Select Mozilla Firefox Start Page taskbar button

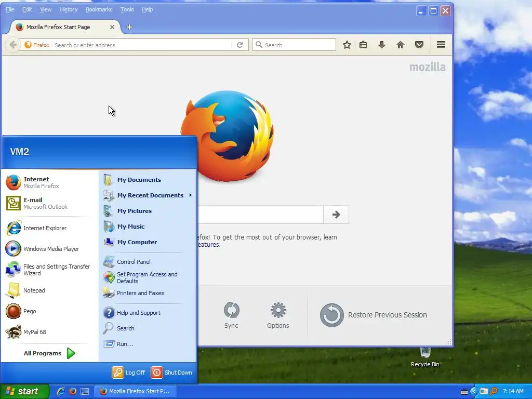(135, 391)
